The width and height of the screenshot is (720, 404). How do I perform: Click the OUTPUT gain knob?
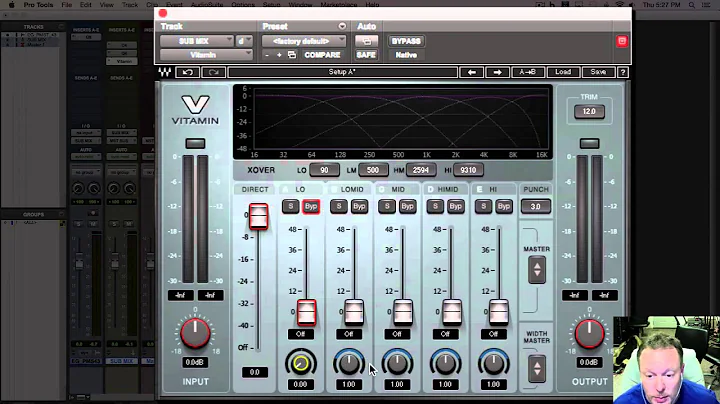coord(589,333)
